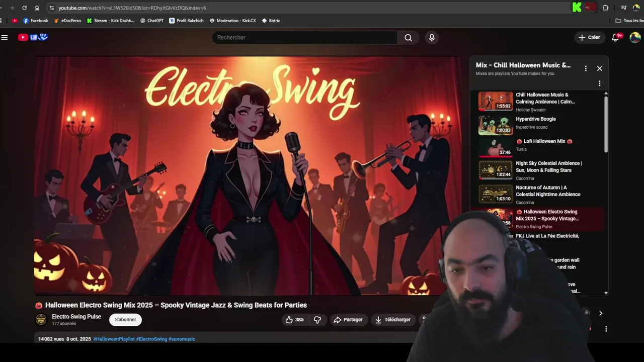
Task: Click the magnifier search button
Action: [408, 38]
